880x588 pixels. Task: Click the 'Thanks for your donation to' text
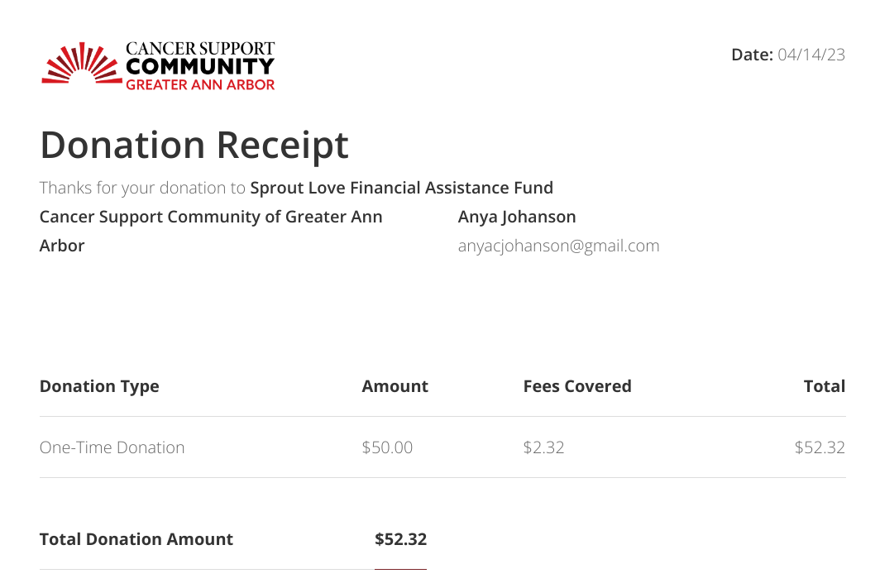tap(142, 188)
